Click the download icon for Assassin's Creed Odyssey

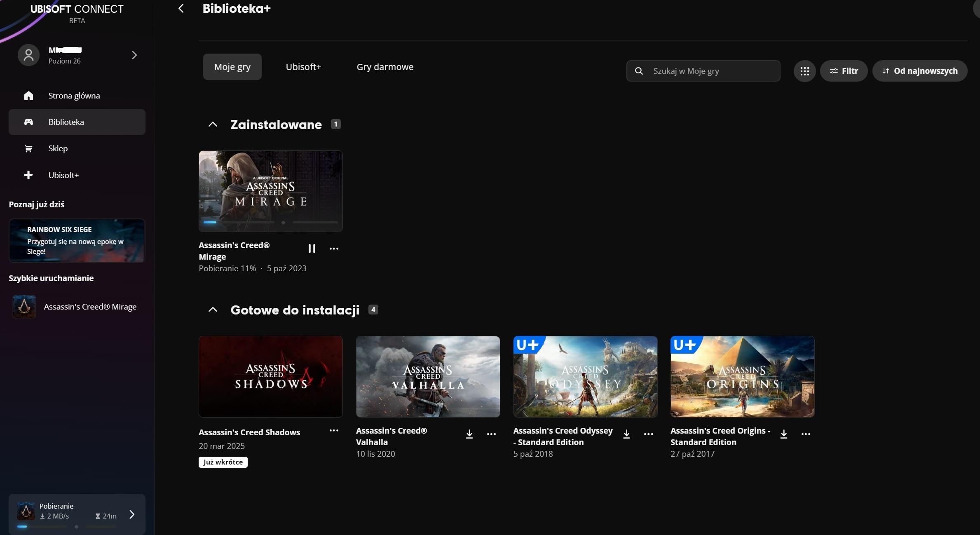(626, 434)
